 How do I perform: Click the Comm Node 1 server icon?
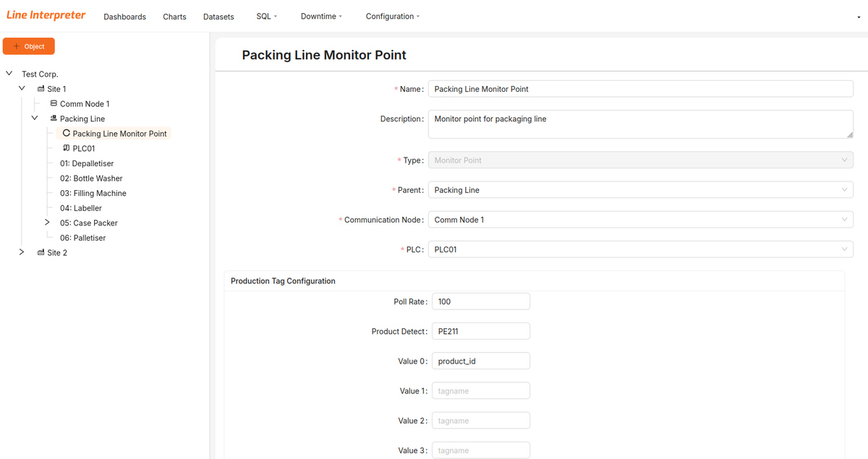pyautogui.click(x=54, y=103)
